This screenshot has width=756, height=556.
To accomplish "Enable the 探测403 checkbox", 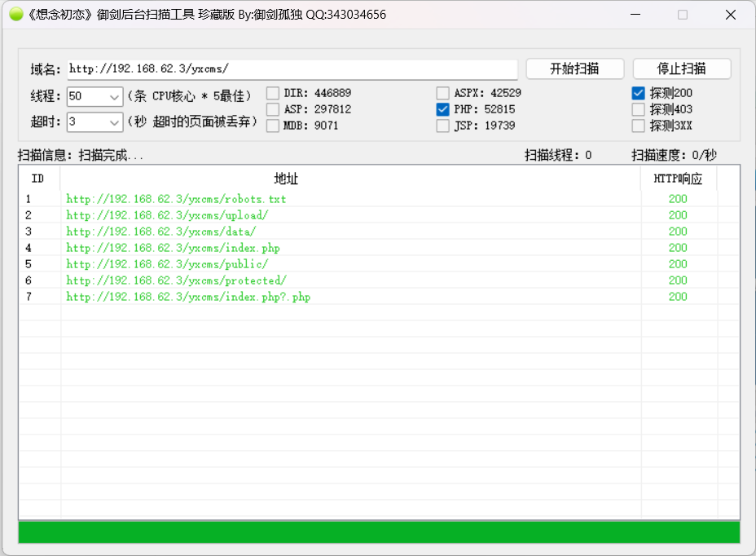I will click(639, 109).
